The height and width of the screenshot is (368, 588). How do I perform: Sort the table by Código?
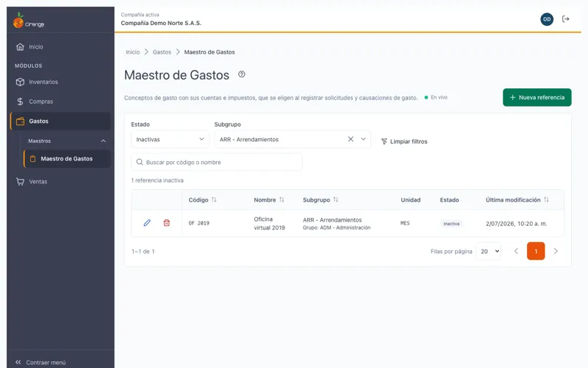tap(214, 199)
